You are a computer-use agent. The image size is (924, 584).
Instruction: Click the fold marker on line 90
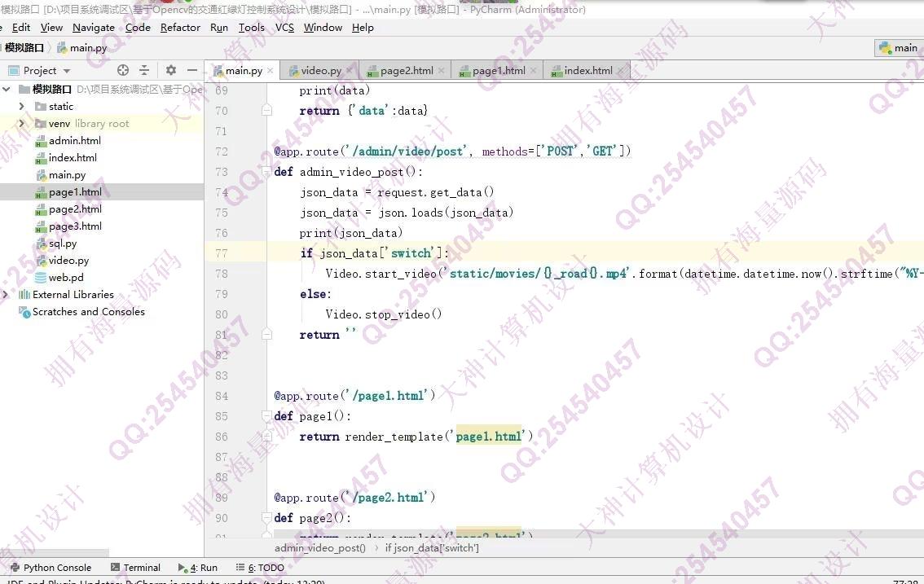tap(267, 517)
